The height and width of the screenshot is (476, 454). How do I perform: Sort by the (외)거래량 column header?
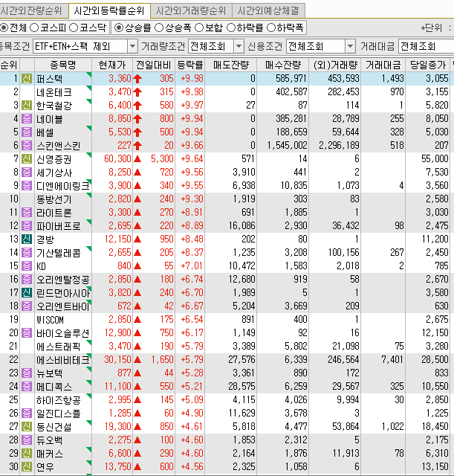point(335,65)
